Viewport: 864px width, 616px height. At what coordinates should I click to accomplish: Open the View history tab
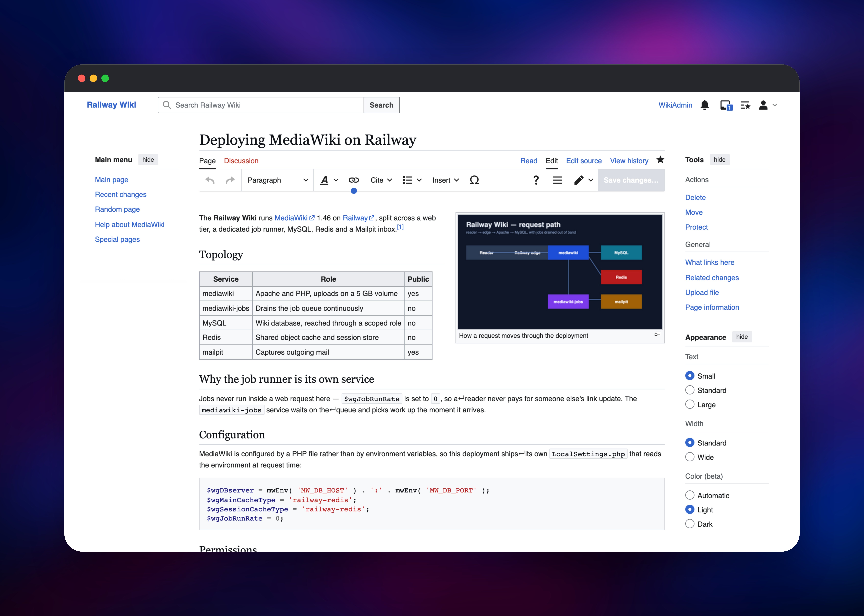(x=629, y=161)
